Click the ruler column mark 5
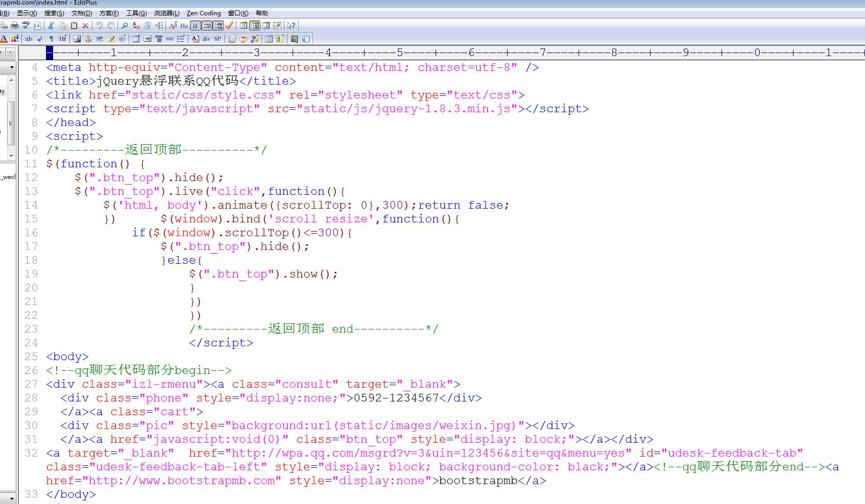 400,52
